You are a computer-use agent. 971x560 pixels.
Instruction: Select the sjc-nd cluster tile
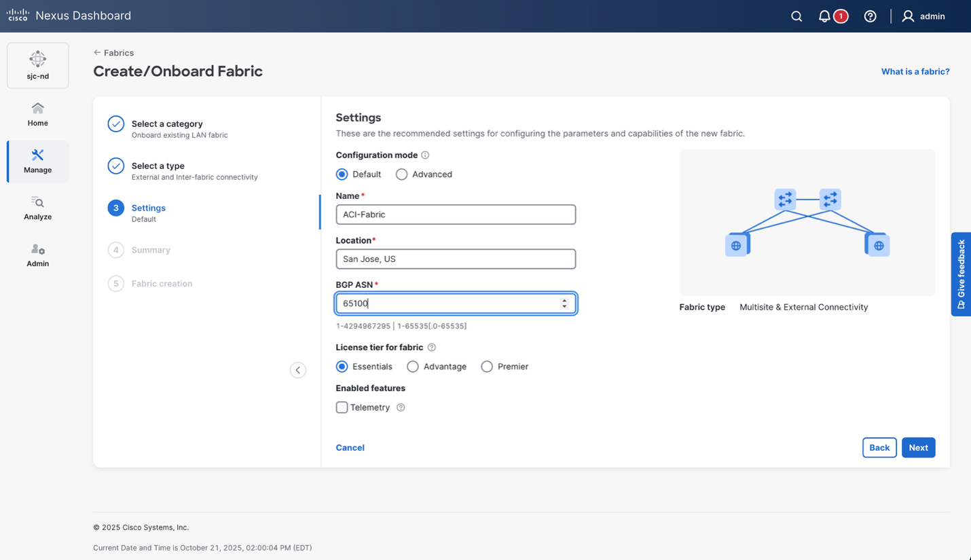[x=38, y=65]
